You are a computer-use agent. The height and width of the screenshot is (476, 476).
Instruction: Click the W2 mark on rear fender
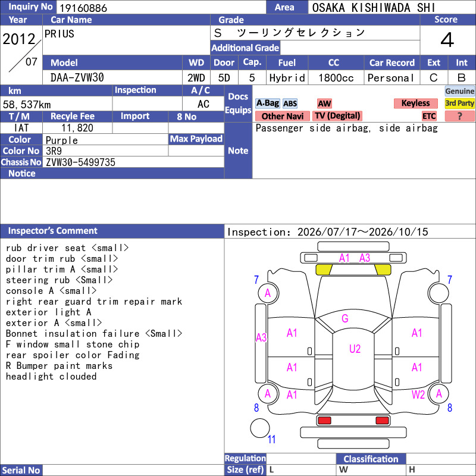point(418,394)
